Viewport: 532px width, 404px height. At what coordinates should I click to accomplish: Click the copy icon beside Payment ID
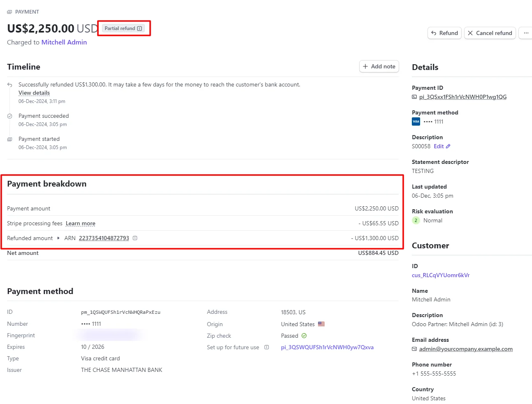point(414,97)
